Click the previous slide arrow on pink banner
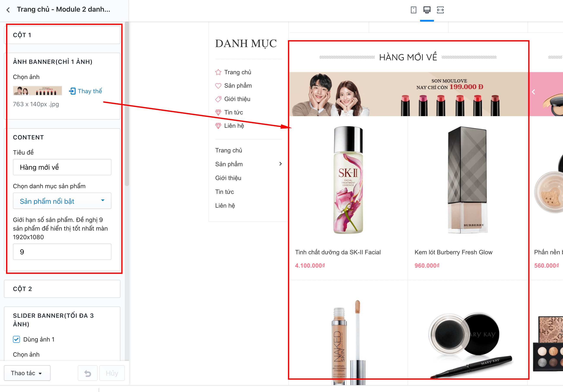 534,92
